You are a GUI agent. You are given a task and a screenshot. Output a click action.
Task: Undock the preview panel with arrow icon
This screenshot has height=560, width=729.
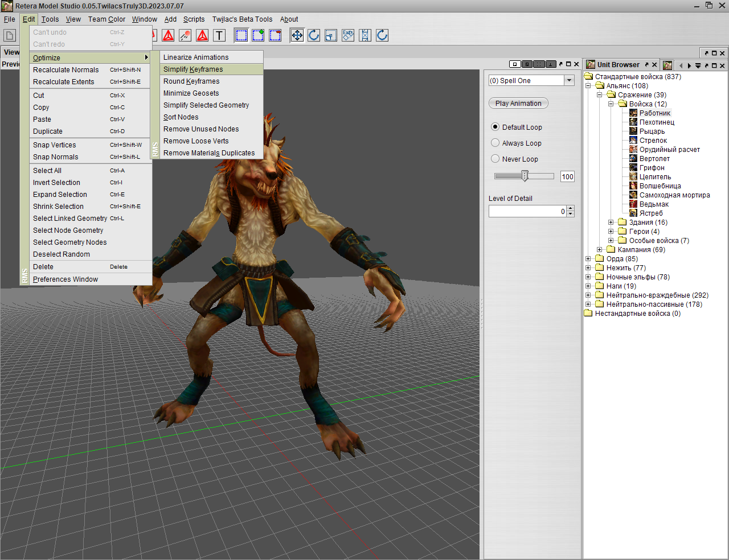click(x=560, y=64)
